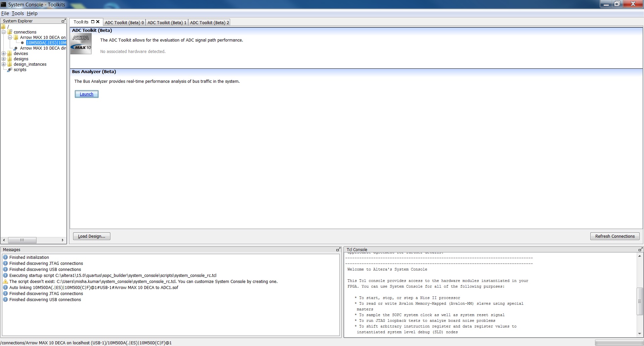Click the connections folder icon
644x346 pixels.
(x=10, y=32)
